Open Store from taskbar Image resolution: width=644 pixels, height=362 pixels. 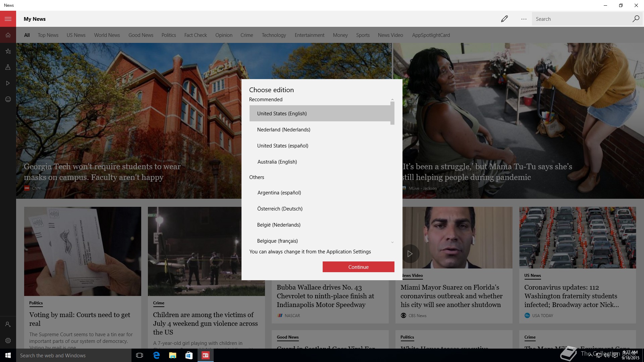(x=189, y=355)
